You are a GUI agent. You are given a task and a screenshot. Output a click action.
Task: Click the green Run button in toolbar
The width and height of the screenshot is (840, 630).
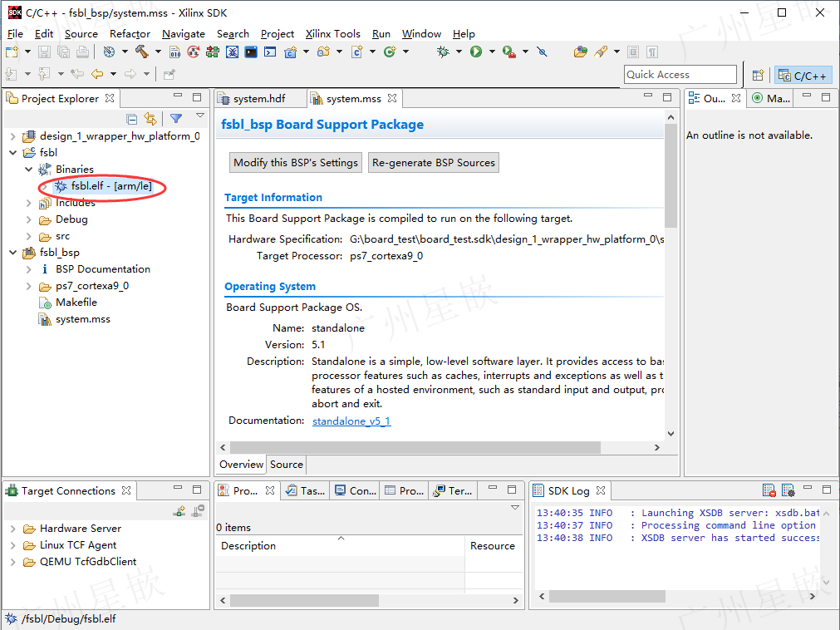(x=476, y=52)
